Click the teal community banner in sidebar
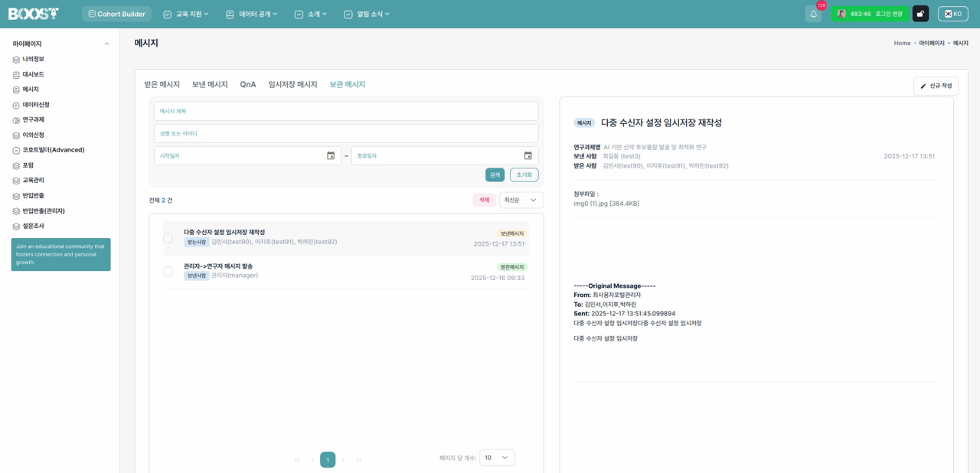 tap(60, 254)
